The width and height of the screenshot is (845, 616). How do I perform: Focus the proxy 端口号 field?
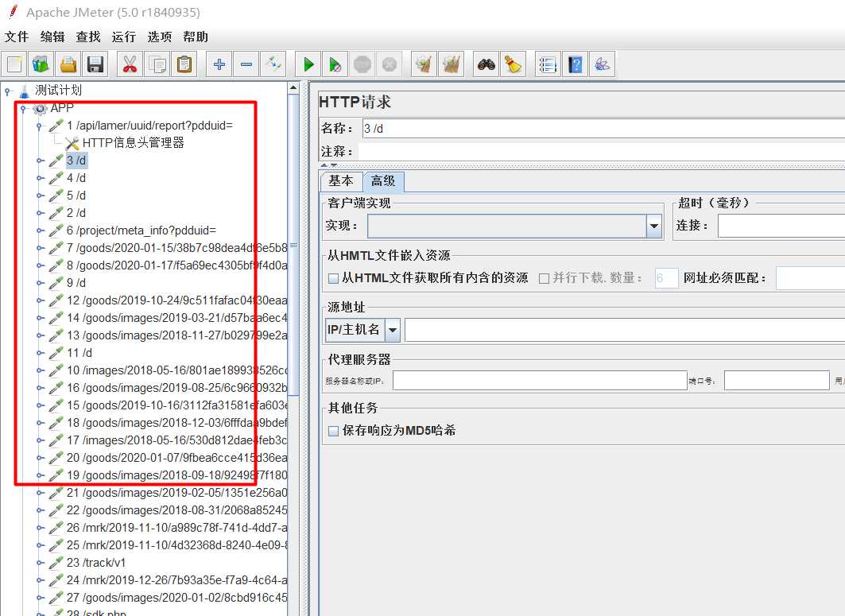[x=777, y=381]
